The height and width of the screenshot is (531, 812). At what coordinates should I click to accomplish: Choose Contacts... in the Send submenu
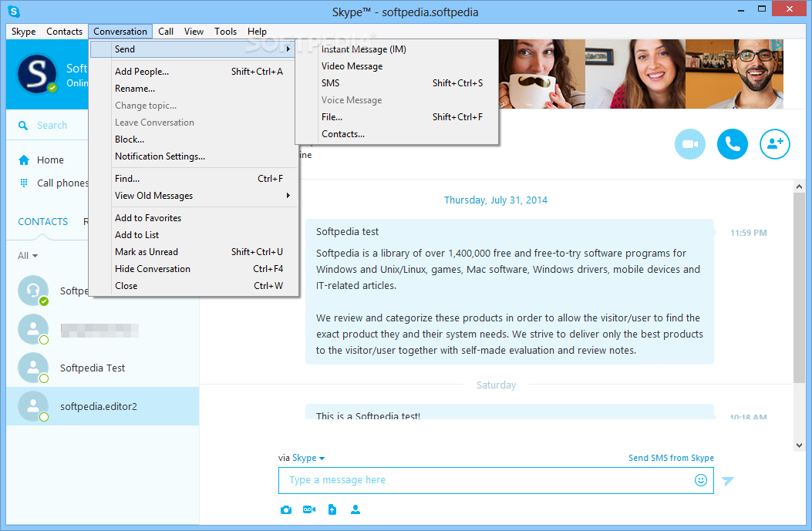[397, 134]
